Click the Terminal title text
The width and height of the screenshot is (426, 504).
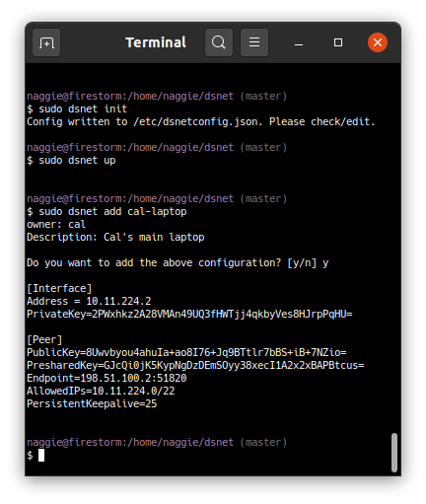[x=156, y=42]
